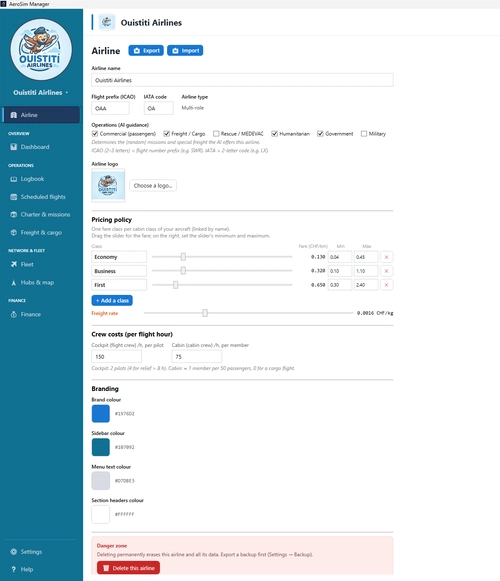
Task: Click the Dashboard icon
Action: click(14, 147)
